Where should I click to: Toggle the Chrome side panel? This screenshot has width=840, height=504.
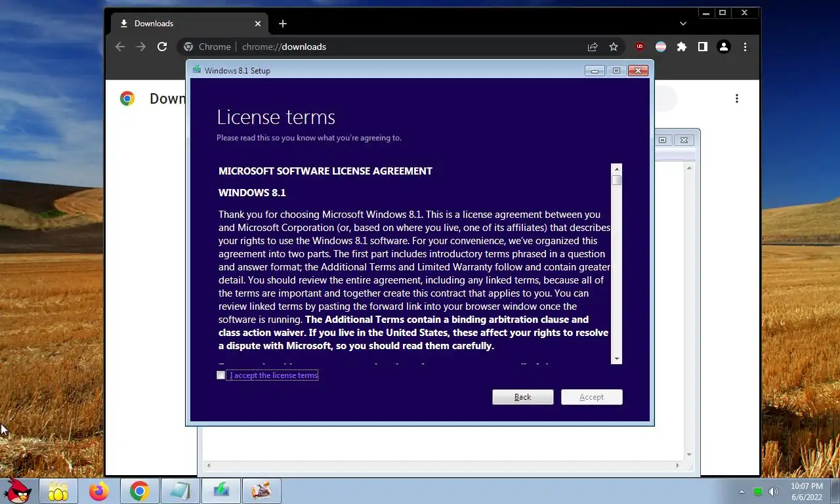703,47
